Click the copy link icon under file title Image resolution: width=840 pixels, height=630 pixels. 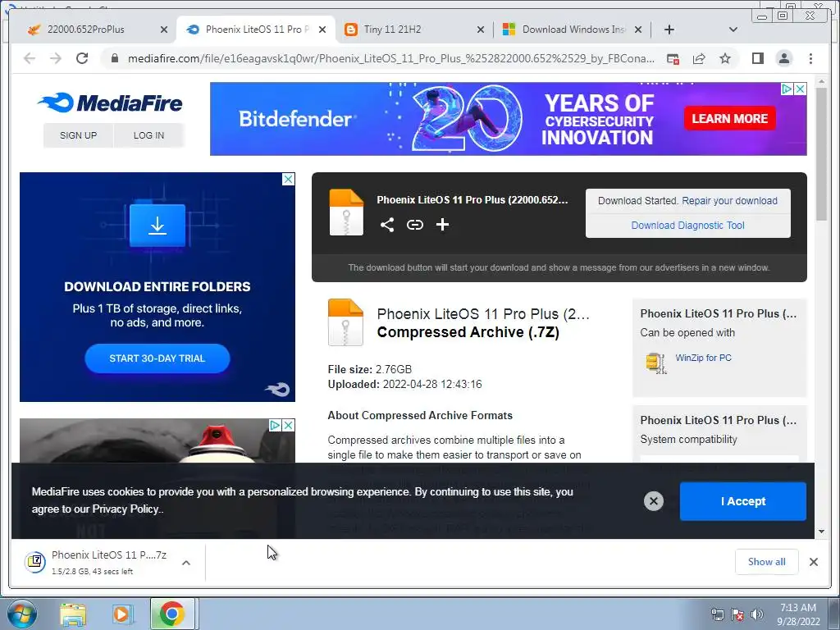click(414, 225)
